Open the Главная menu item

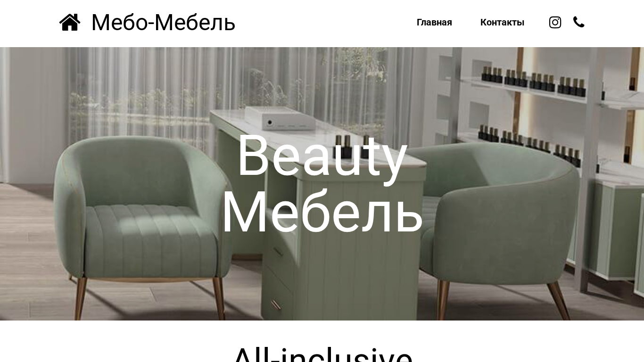pyautogui.click(x=434, y=22)
